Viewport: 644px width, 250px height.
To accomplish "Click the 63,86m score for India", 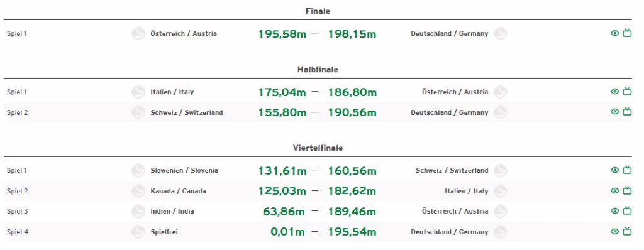I will (x=284, y=212).
